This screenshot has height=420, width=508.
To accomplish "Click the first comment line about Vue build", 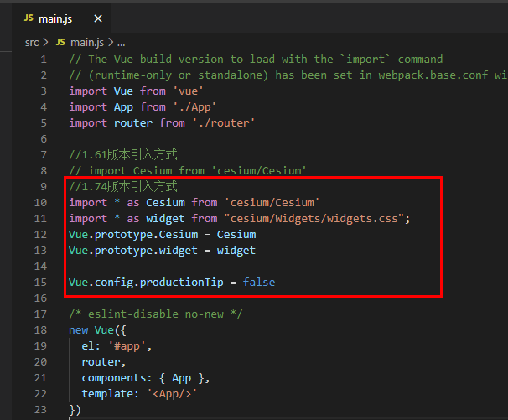I will (256, 60).
